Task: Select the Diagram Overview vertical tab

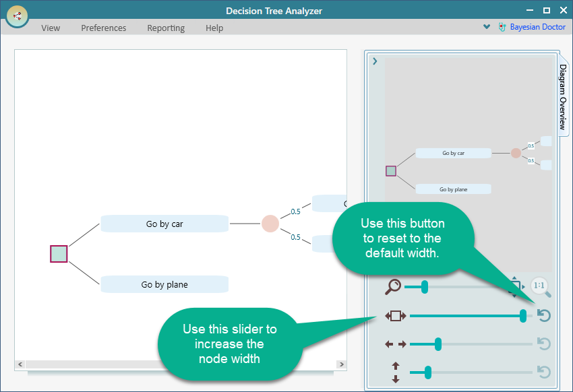Action: click(562, 98)
